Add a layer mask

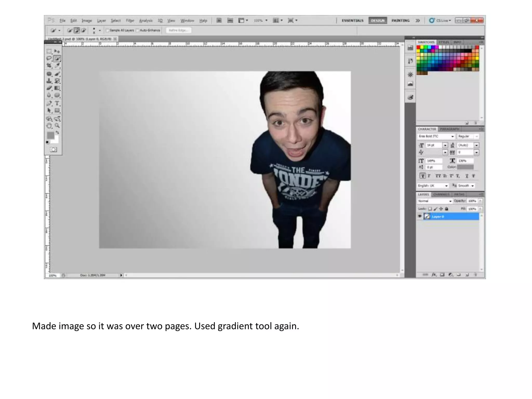(x=442, y=275)
